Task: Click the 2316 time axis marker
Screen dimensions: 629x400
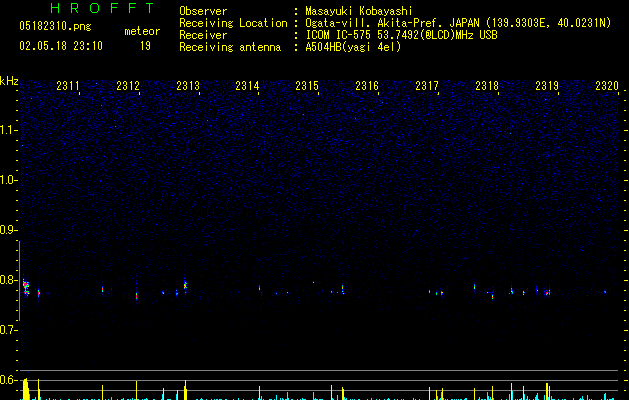Action: click(x=367, y=86)
